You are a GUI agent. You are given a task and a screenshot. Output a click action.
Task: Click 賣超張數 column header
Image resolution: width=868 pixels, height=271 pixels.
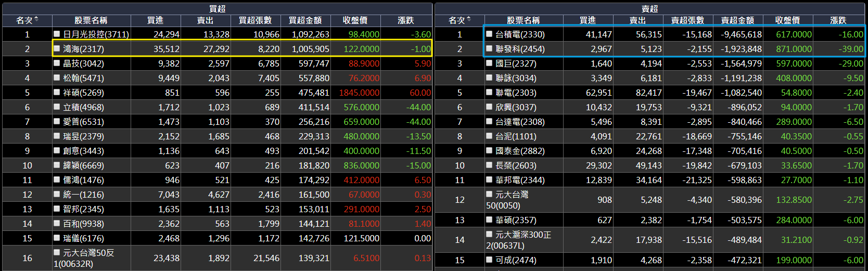pyautogui.click(x=687, y=20)
